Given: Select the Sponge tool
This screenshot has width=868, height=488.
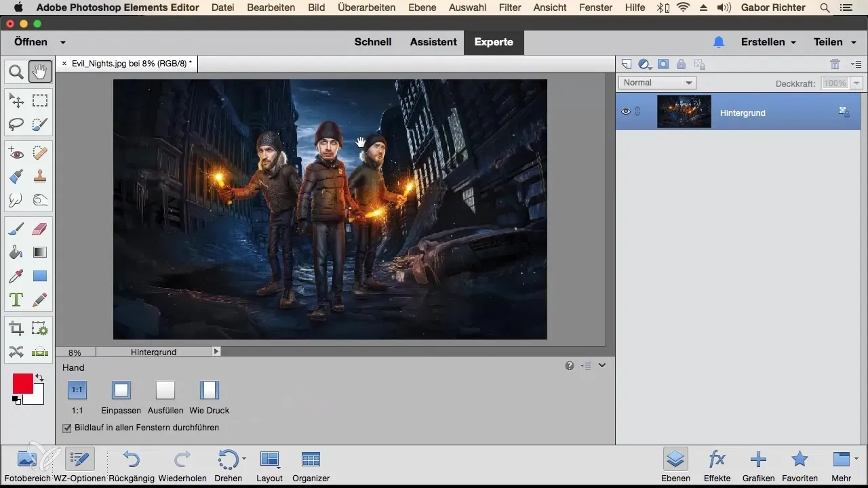Looking at the screenshot, I should pyautogui.click(x=40, y=200).
